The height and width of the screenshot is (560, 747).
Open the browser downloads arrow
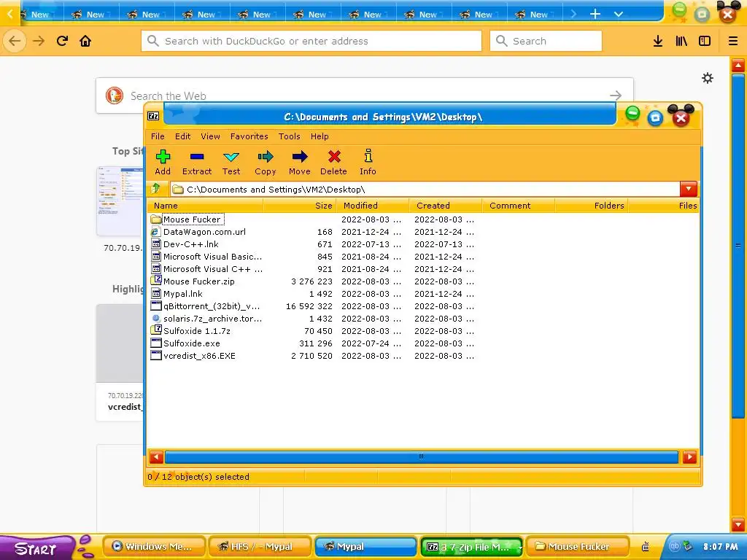[x=658, y=41]
